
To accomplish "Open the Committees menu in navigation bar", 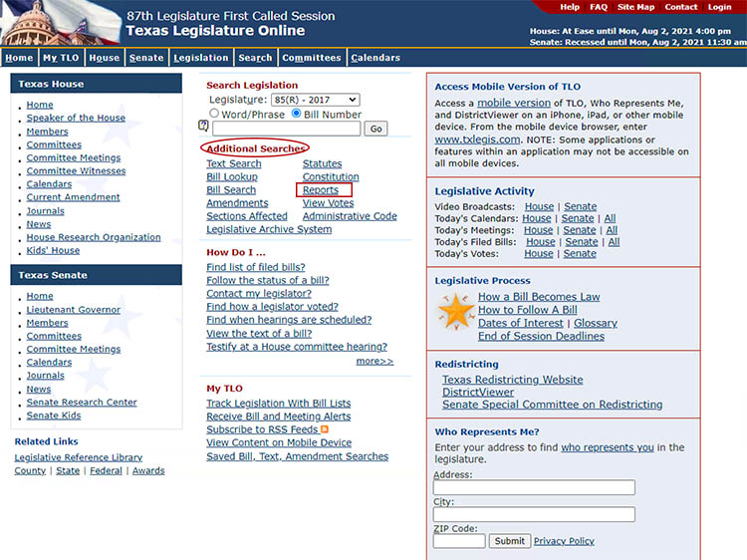I will tap(312, 58).
